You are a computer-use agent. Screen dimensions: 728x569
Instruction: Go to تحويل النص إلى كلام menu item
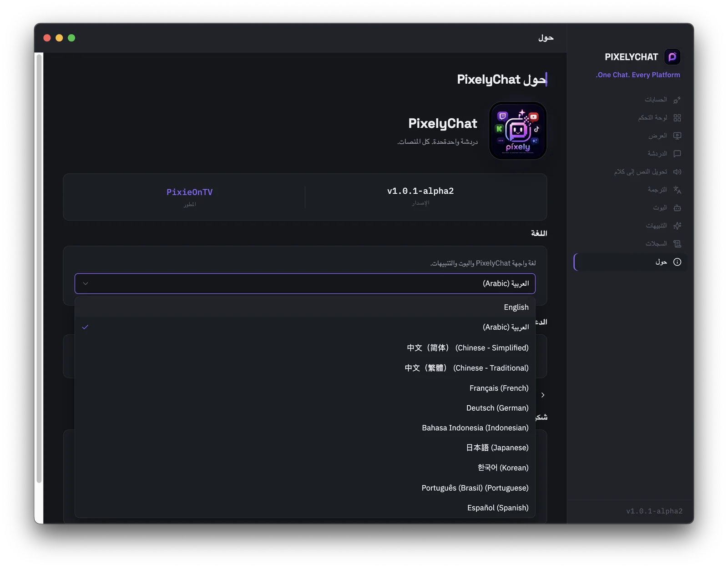[x=631, y=171]
